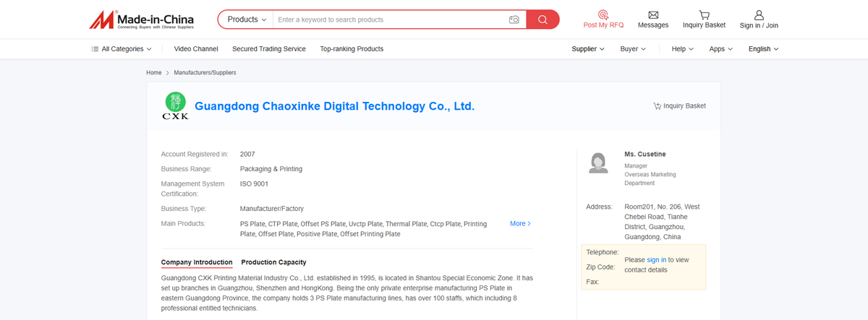Click the red magnifier search button

point(542,20)
